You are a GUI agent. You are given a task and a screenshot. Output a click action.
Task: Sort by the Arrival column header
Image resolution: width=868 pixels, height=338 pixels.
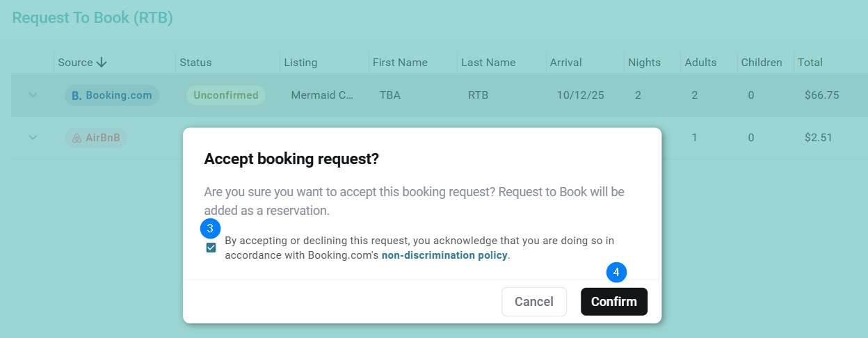click(565, 63)
